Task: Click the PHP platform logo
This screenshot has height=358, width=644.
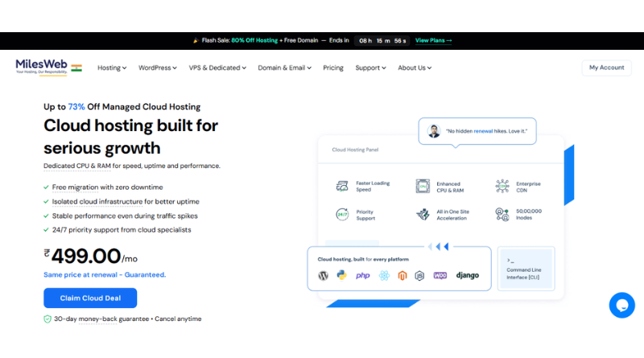Action: 363,275
